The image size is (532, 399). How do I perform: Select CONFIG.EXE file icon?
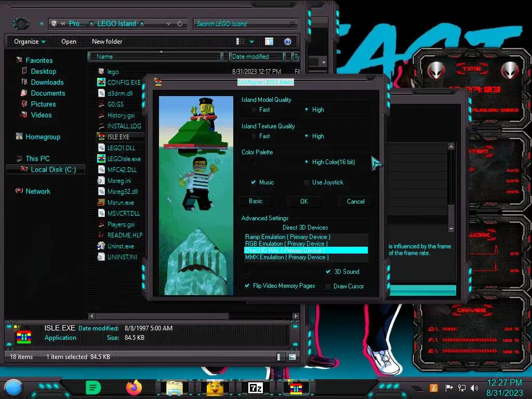[101, 82]
